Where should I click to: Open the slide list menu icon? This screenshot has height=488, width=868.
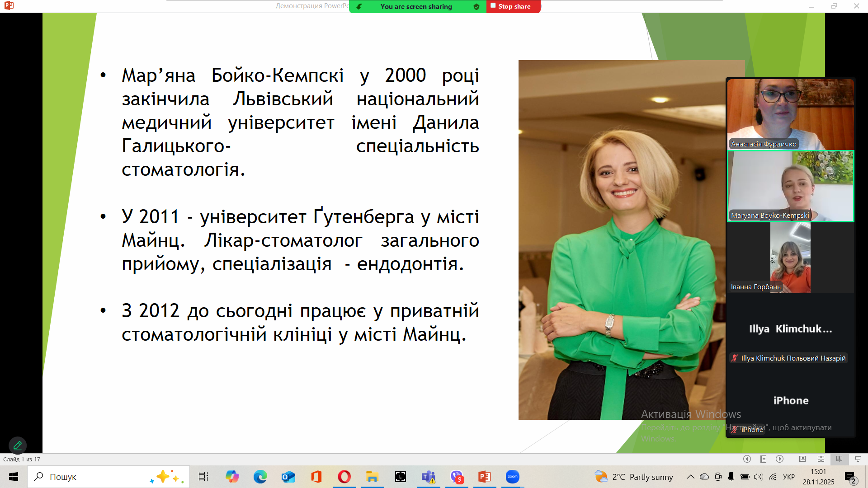tap(763, 459)
